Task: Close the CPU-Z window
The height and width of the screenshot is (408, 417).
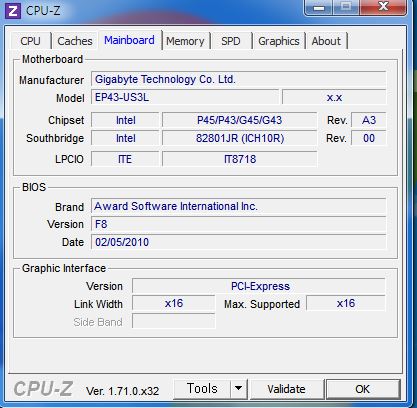Action: 383,7
